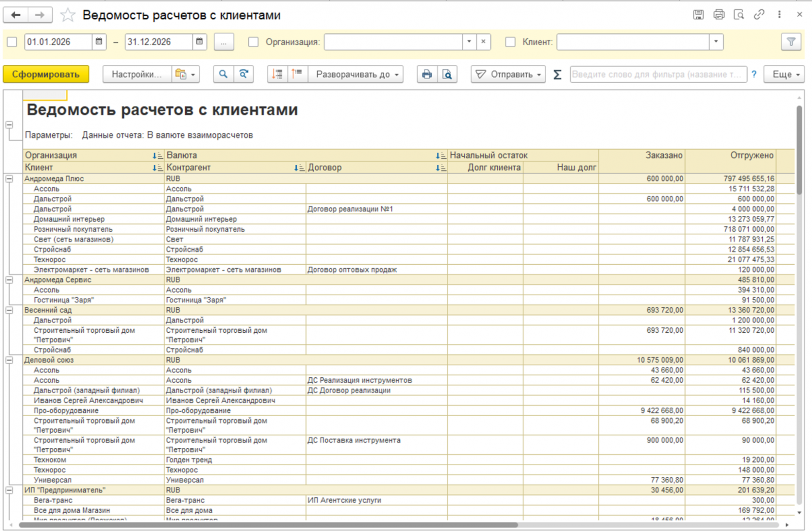812x532 pixels.
Task: Open the Еще menu
Action: pos(785,74)
